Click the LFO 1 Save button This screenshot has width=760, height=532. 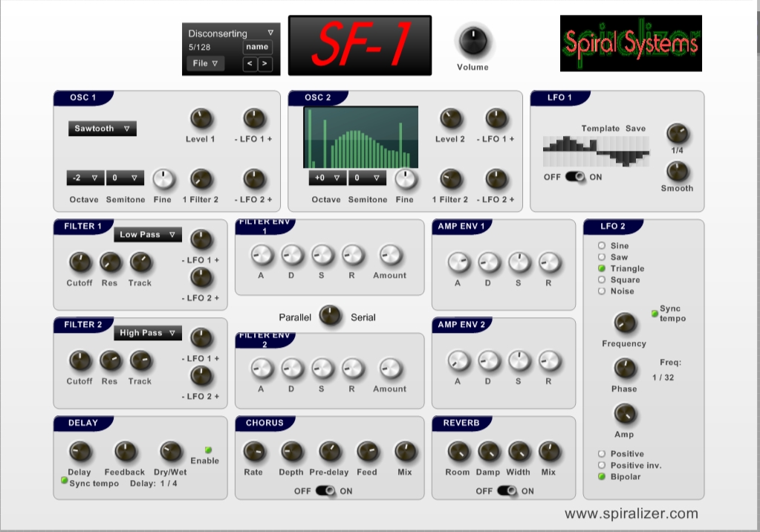635,129
